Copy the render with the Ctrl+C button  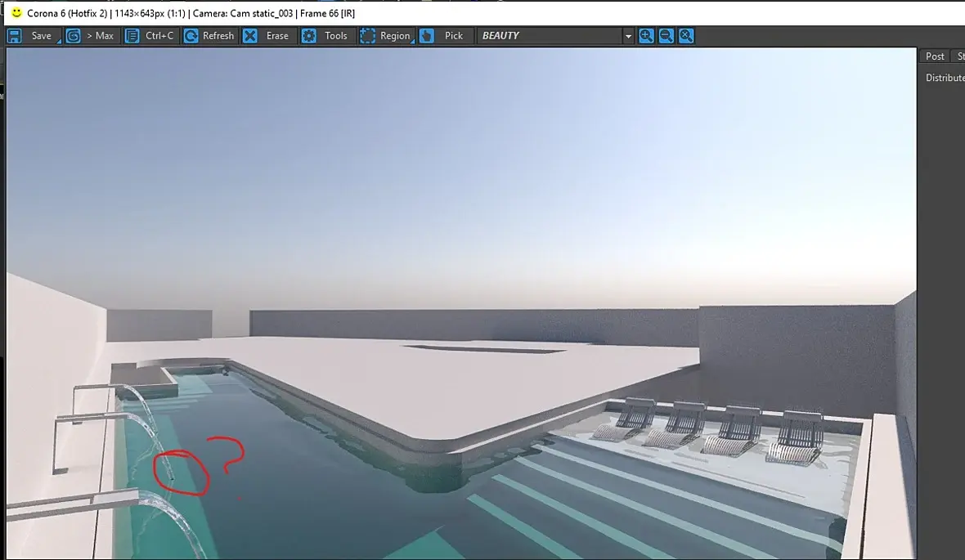tap(159, 36)
